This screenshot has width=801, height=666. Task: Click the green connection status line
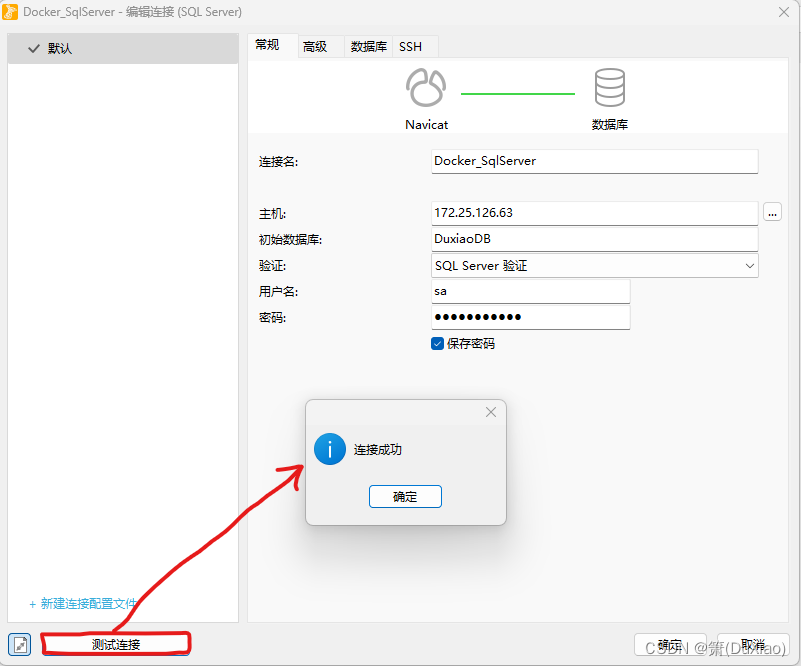tap(517, 93)
